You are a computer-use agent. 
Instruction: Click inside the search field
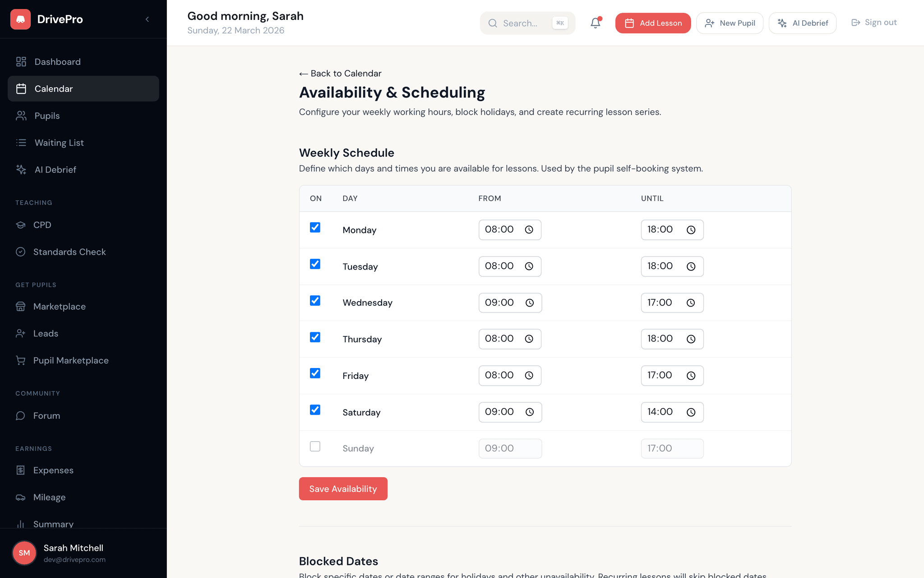523,23
